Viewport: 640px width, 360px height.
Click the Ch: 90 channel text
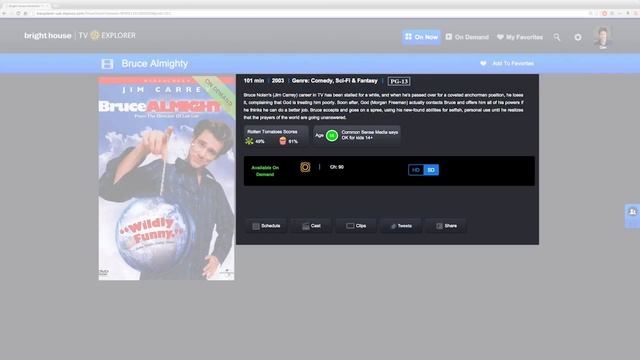[x=337, y=167]
